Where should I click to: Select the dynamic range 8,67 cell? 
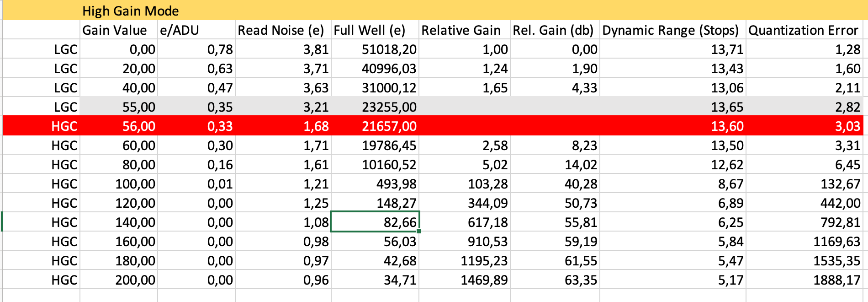[x=673, y=183]
